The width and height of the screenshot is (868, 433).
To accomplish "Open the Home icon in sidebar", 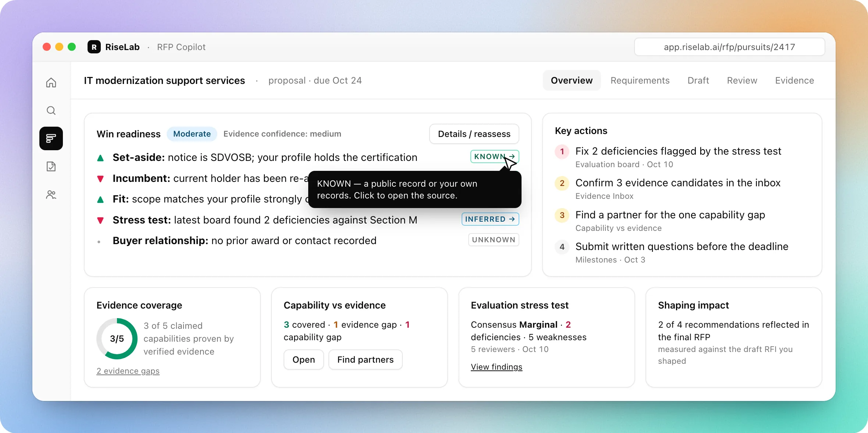I will [x=51, y=82].
